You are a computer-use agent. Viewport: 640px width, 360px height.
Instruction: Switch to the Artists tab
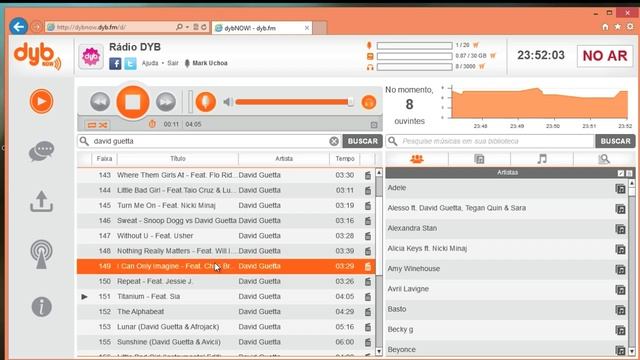[417, 159]
